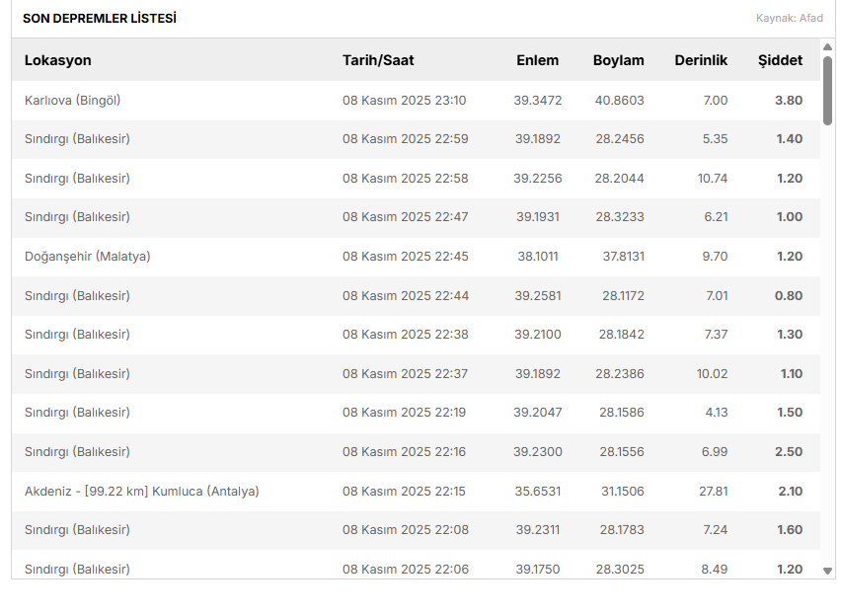Click the SON DEPREMLER LİSTESİ title
This screenshot has height=616, width=841.
coord(100,19)
